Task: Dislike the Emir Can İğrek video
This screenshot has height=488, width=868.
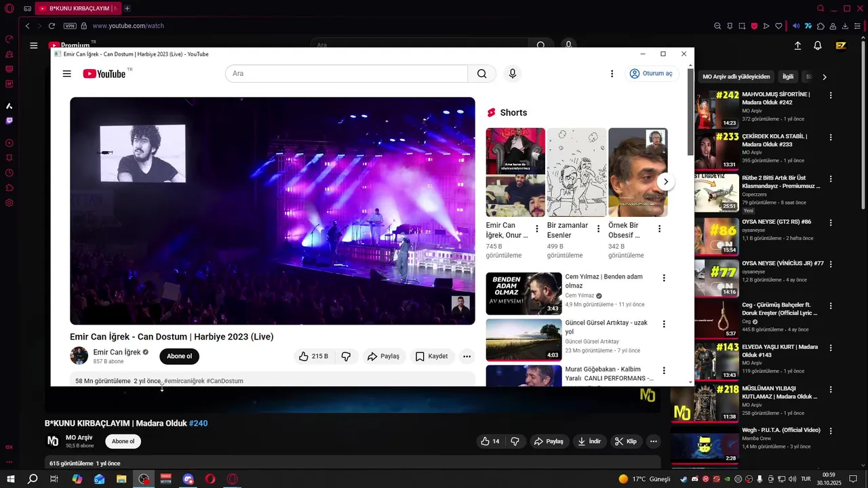Action: [x=346, y=356]
